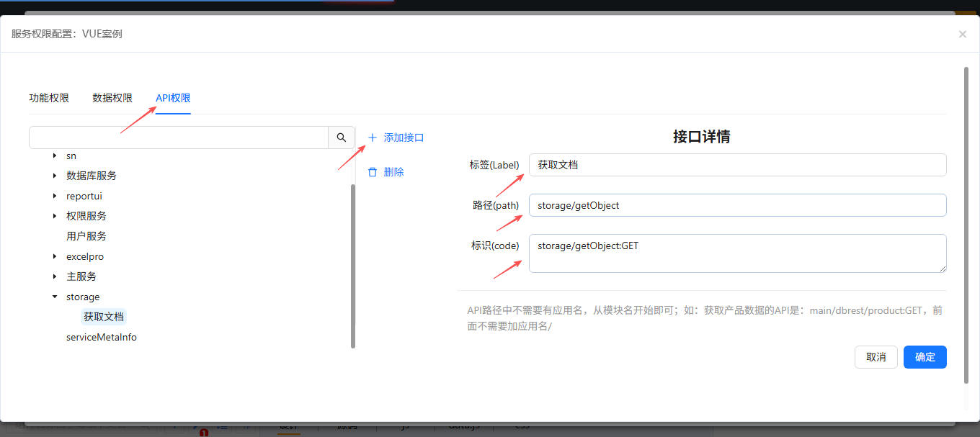Click the trash icon for 删除

373,172
